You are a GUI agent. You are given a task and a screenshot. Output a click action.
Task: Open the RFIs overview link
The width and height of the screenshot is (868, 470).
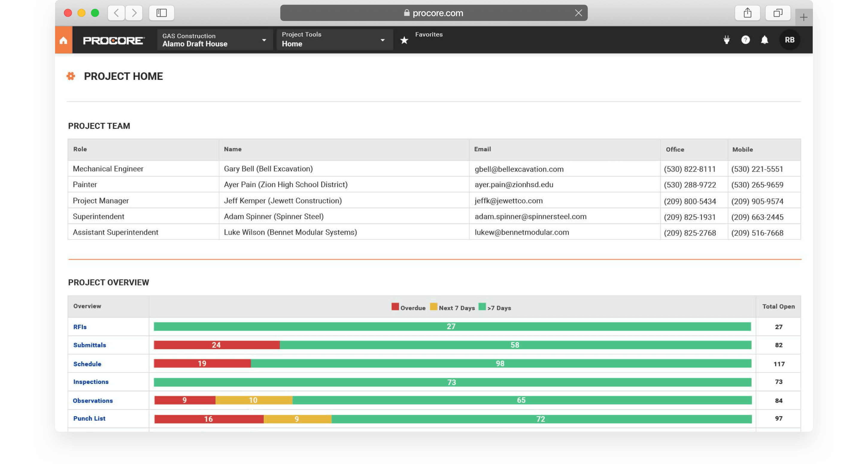[x=80, y=327]
